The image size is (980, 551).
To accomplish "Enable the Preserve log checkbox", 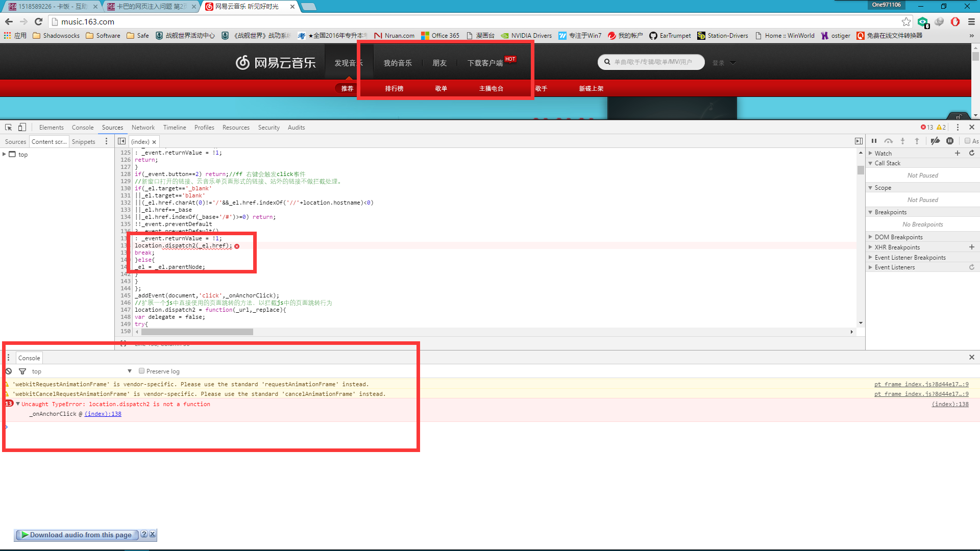I will pyautogui.click(x=142, y=371).
